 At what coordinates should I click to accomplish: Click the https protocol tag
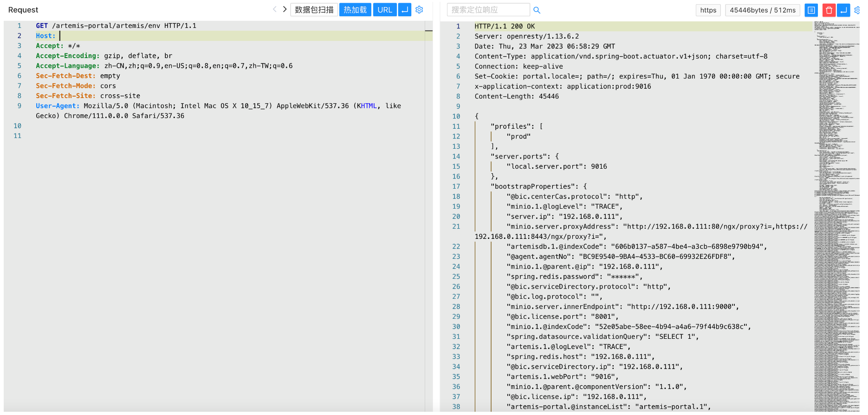[x=708, y=10]
